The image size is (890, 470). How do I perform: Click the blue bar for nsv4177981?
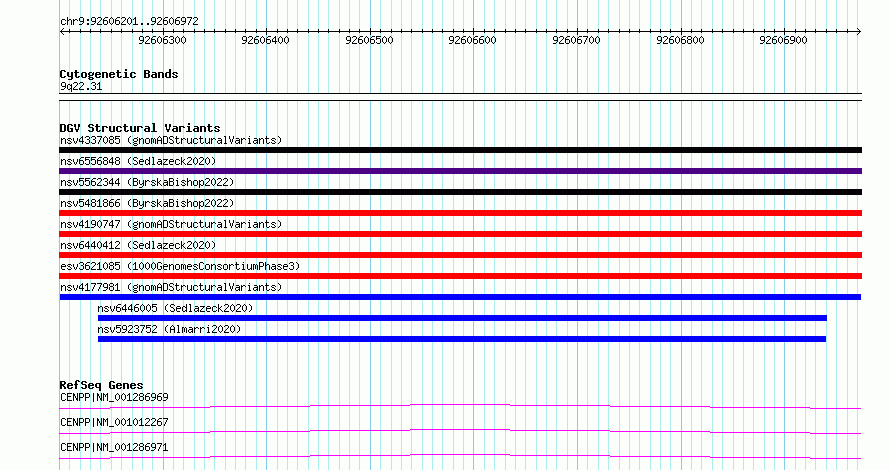click(460, 297)
